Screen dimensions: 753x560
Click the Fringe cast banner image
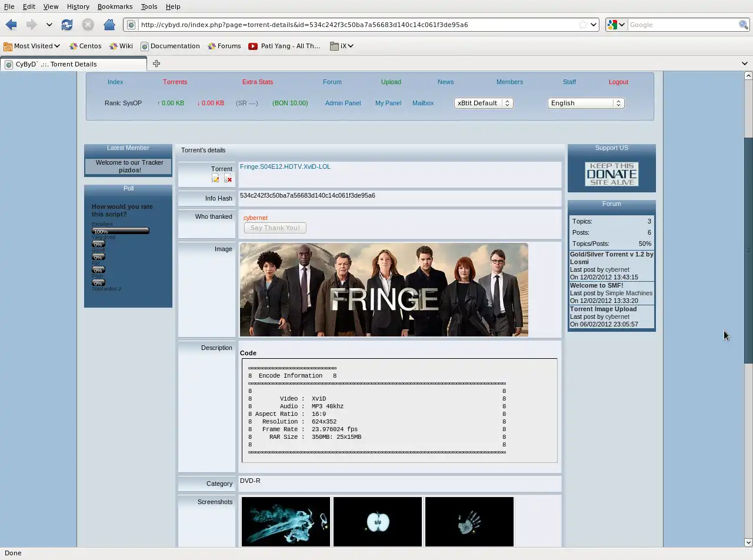point(384,290)
